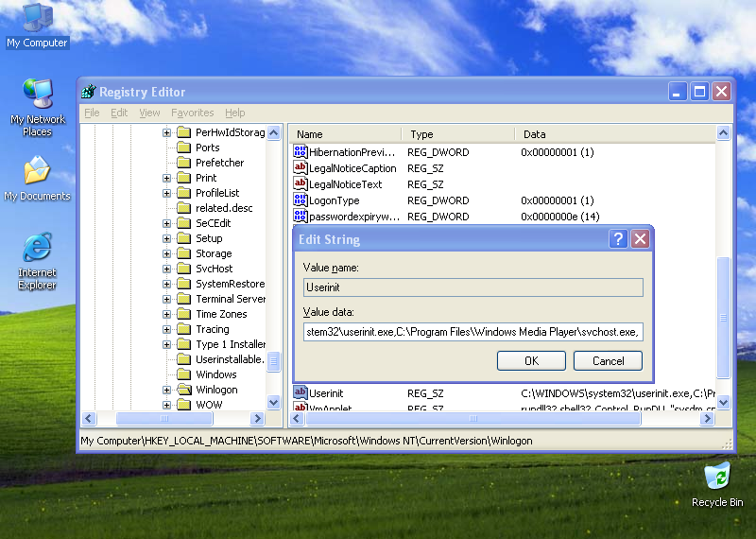Sort values by Name column header
The image size is (756, 539).
[345, 134]
